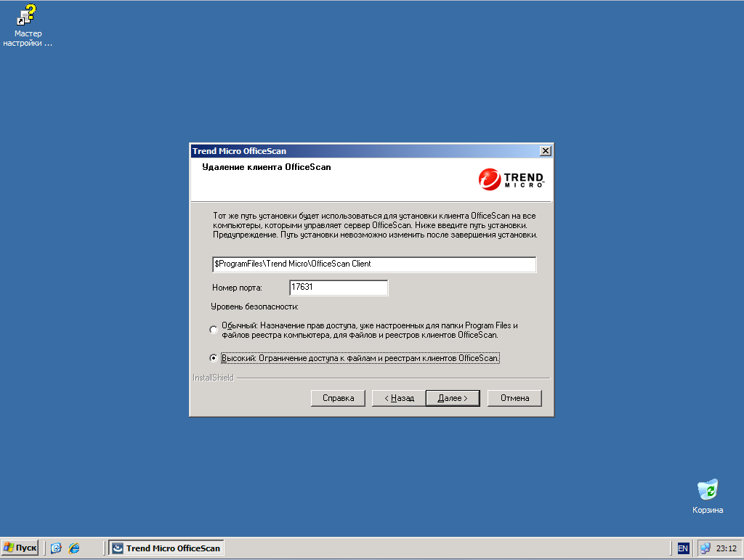
Task: Click the Справка help button
Action: 339,398
